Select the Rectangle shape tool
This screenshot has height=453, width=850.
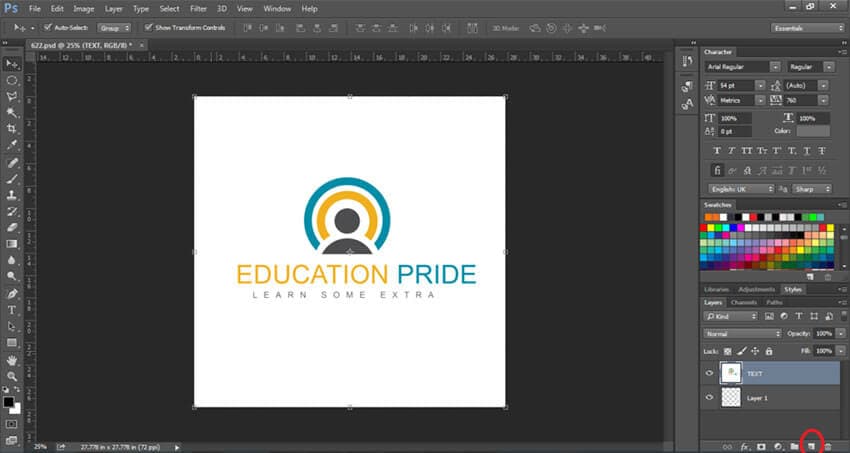[x=11, y=343]
